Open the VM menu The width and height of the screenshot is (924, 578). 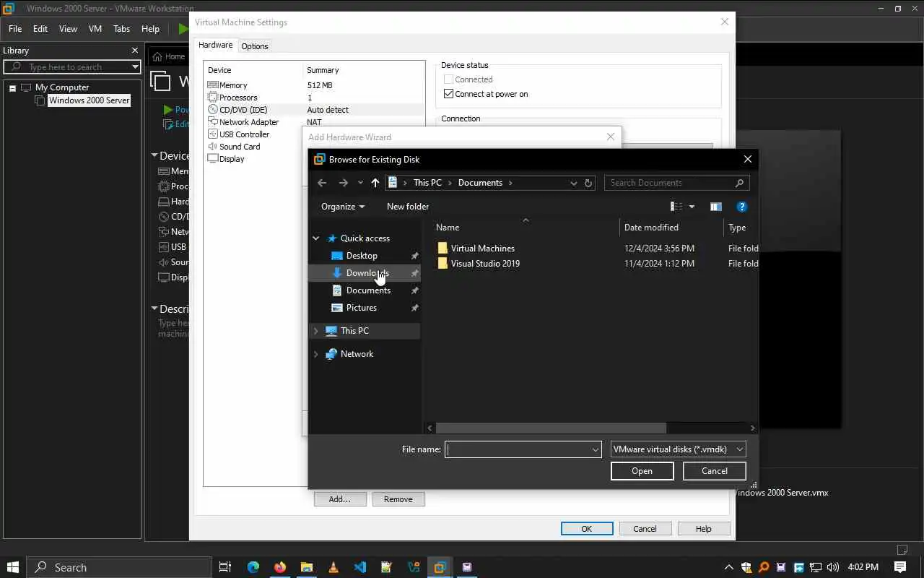tap(95, 29)
